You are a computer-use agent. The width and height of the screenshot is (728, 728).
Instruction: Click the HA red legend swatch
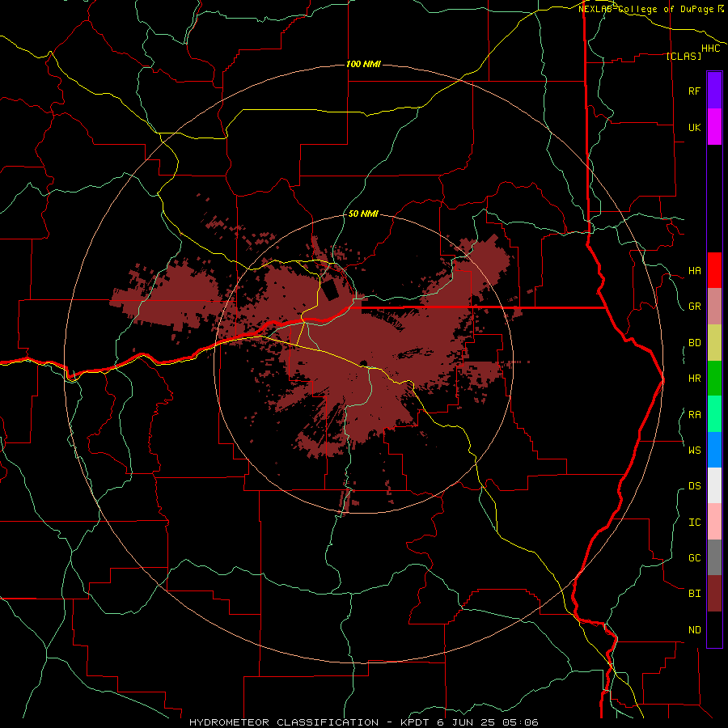coord(714,270)
